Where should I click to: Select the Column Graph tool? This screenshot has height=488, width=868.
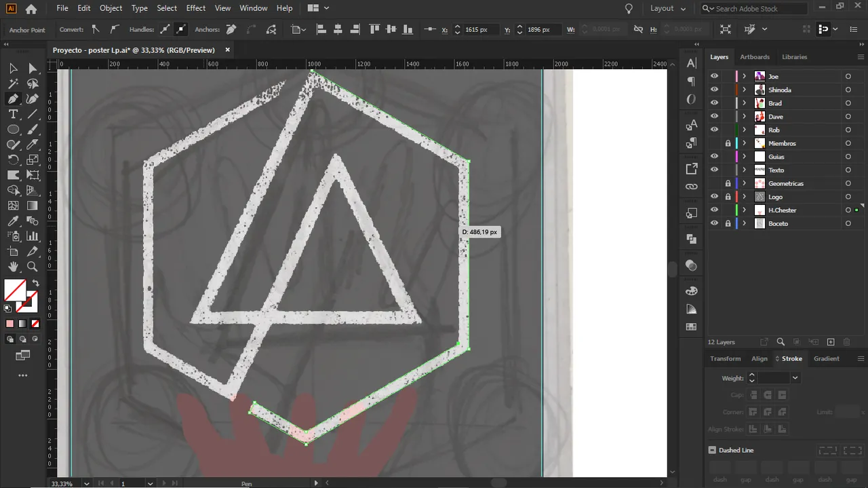click(x=33, y=236)
